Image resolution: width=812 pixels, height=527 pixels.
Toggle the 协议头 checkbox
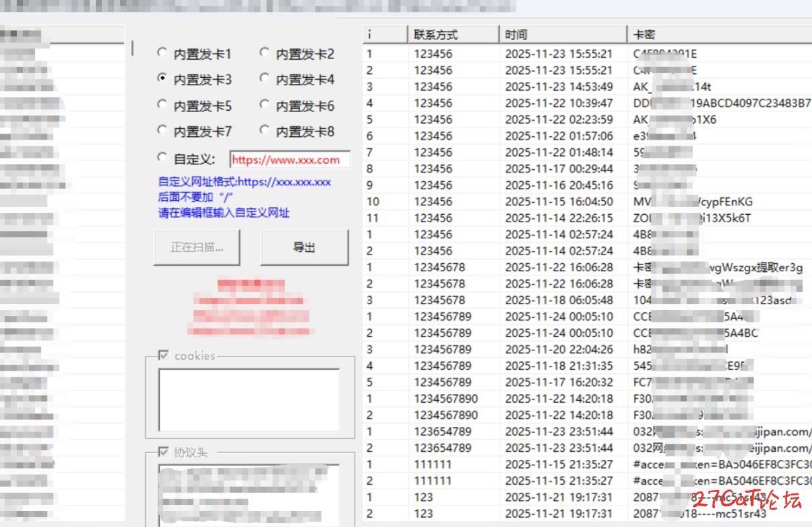163,452
